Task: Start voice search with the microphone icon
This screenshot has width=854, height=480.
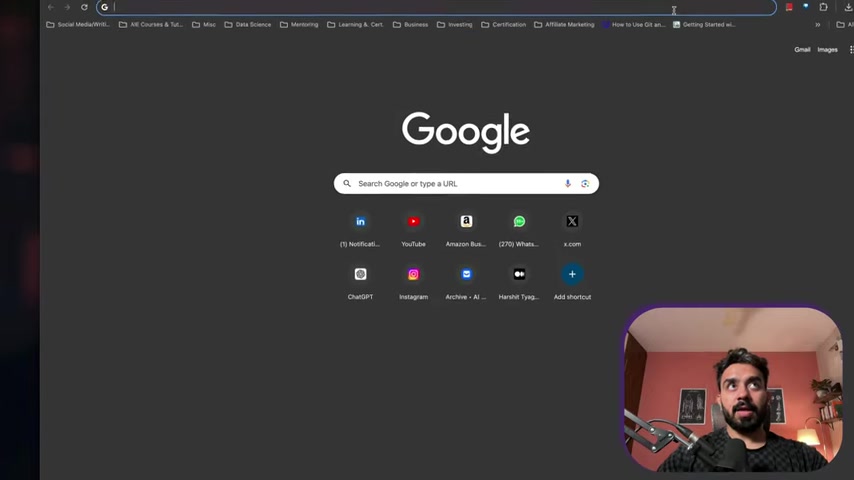Action: [x=568, y=184]
